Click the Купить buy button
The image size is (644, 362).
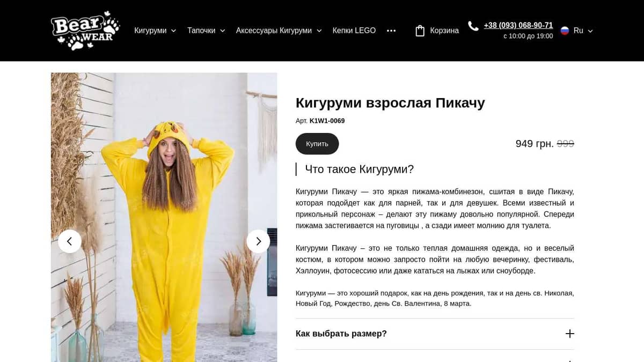pos(317,144)
